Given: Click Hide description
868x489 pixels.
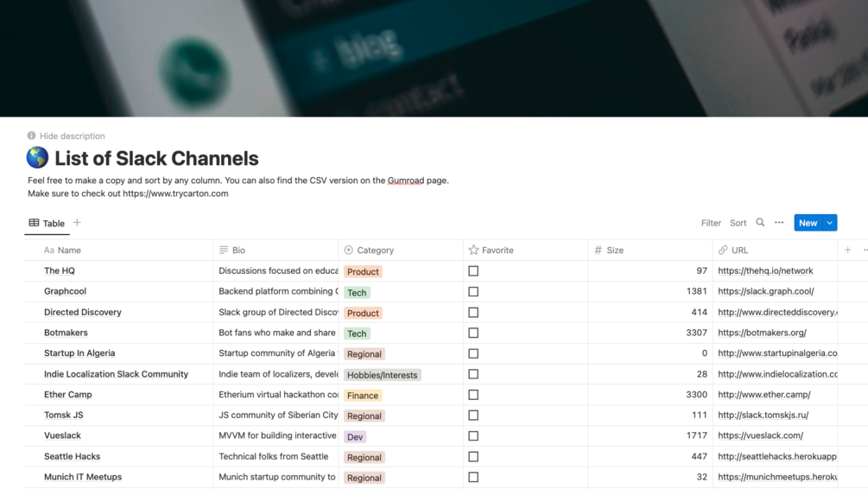Looking at the screenshot, I should [x=72, y=136].
